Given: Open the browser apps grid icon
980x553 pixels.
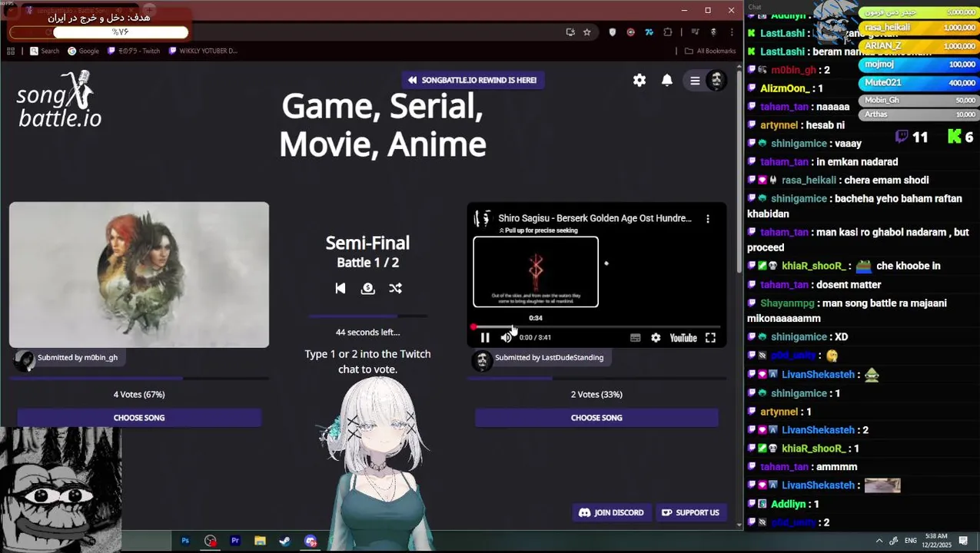Looking at the screenshot, I should pyautogui.click(x=11, y=51).
